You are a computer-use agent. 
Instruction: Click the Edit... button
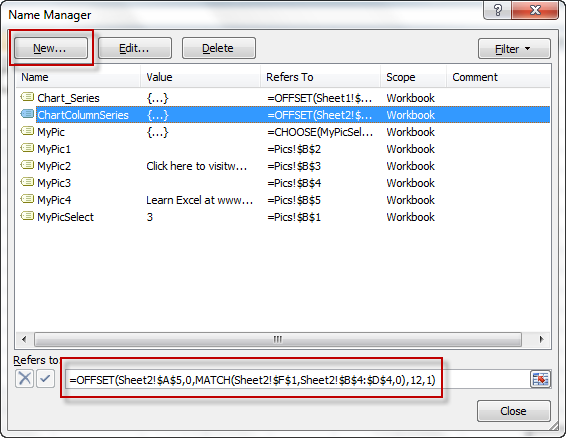coord(135,48)
